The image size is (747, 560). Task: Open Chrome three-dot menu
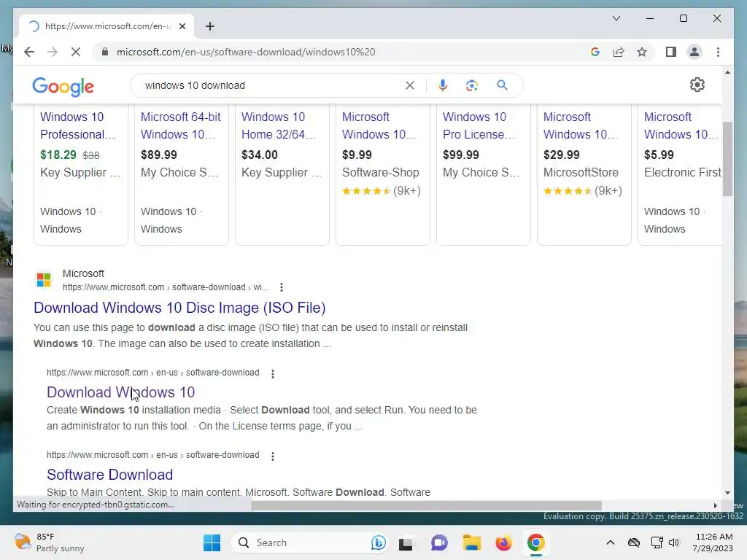pos(718,52)
